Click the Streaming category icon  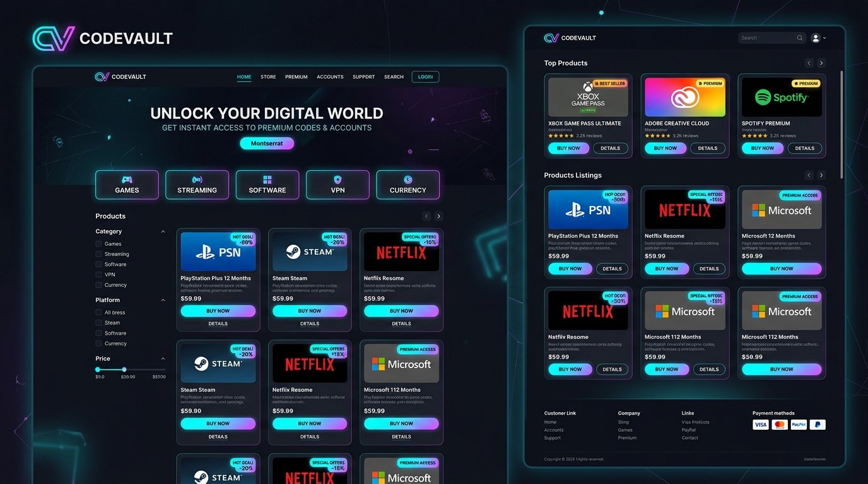click(x=197, y=180)
